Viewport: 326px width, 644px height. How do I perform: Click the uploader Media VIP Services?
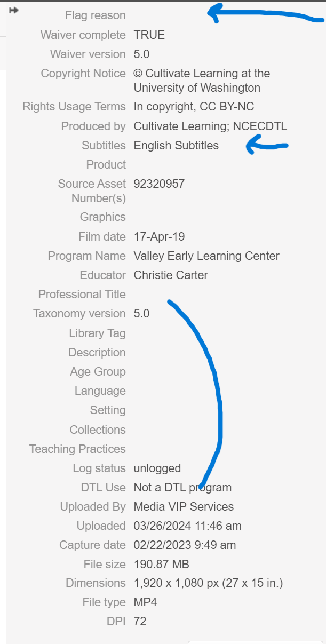click(184, 507)
